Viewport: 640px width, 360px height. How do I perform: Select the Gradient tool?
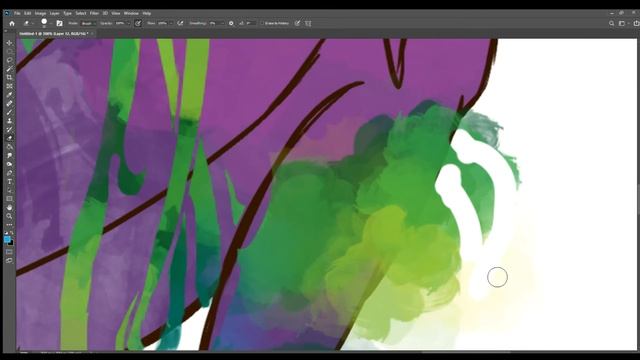(9, 147)
